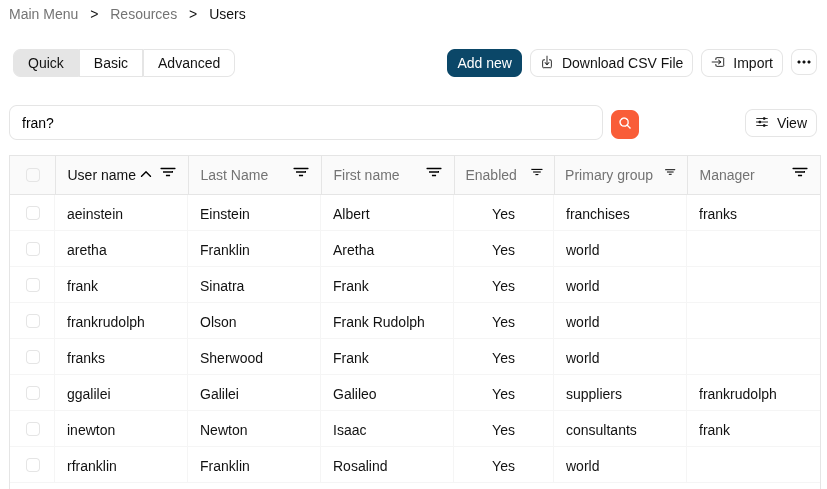Open the View settings dropdown

[781, 123]
